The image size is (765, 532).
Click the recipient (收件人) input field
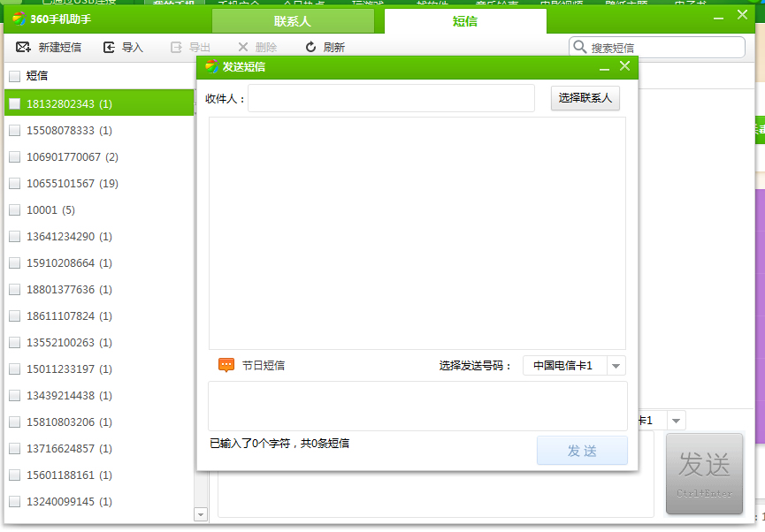[391, 98]
